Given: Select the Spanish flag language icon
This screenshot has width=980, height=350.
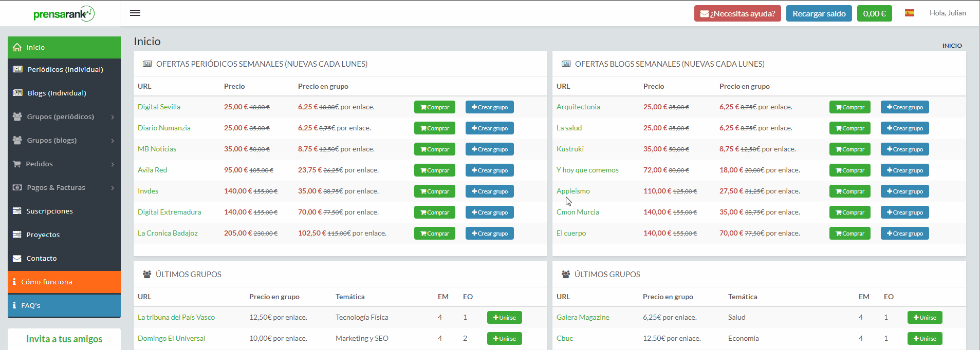Looking at the screenshot, I should pos(910,13).
